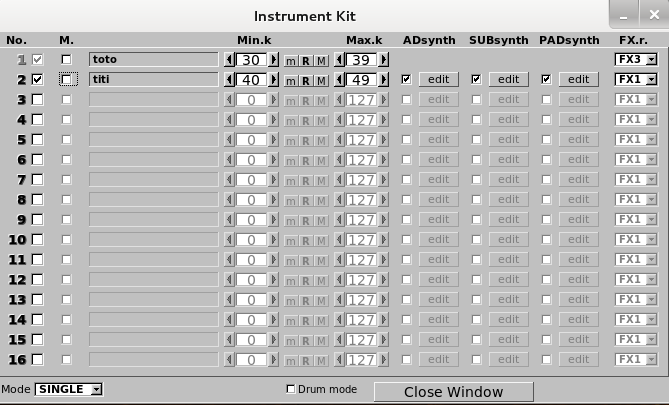The height and width of the screenshot is (405, 669).
Task: Mute kit item 1 toto
Action: coord(66,59)
